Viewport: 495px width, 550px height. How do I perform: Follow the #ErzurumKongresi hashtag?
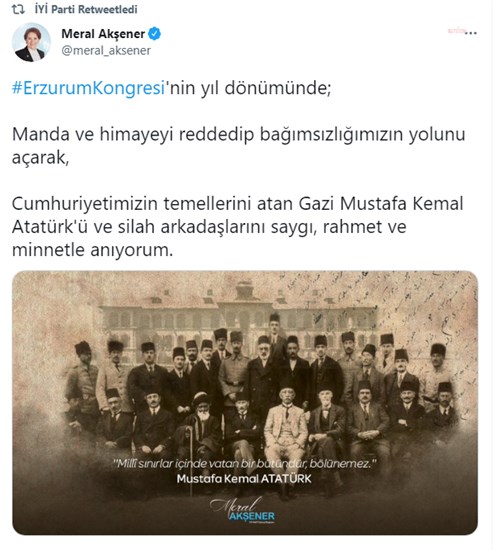coord(88,88)
